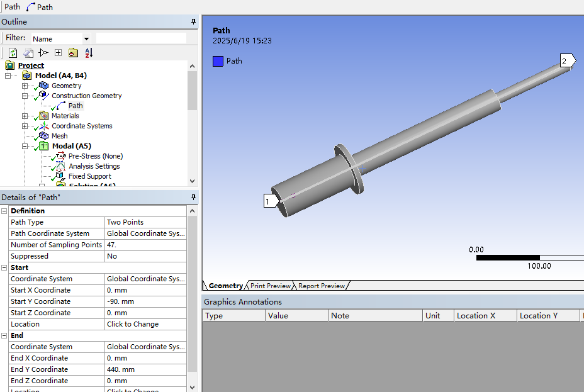Image resolution: width=584 pixels, height=392 pixels.
Task: Select the Fixed Support tree item
Action: click(90, 176)
